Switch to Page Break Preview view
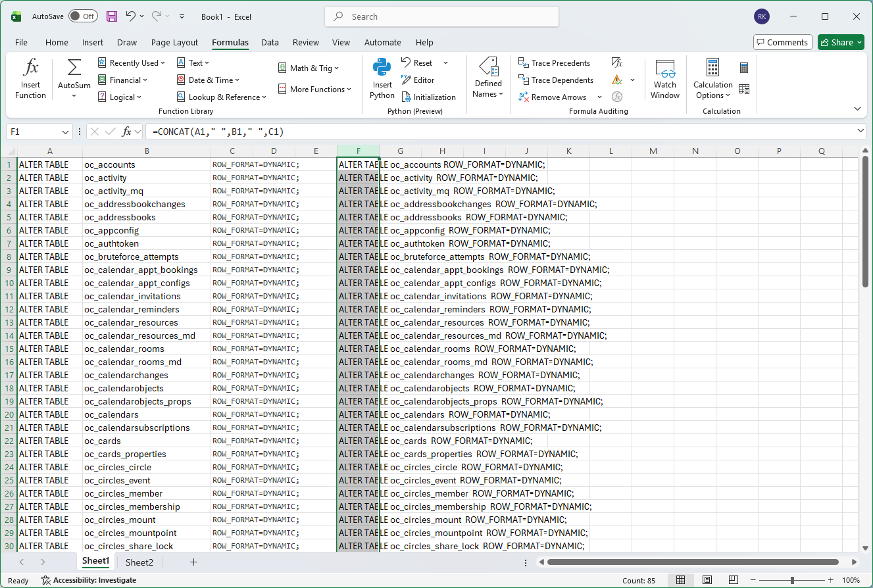873x588 pixels. click(733, 580)
